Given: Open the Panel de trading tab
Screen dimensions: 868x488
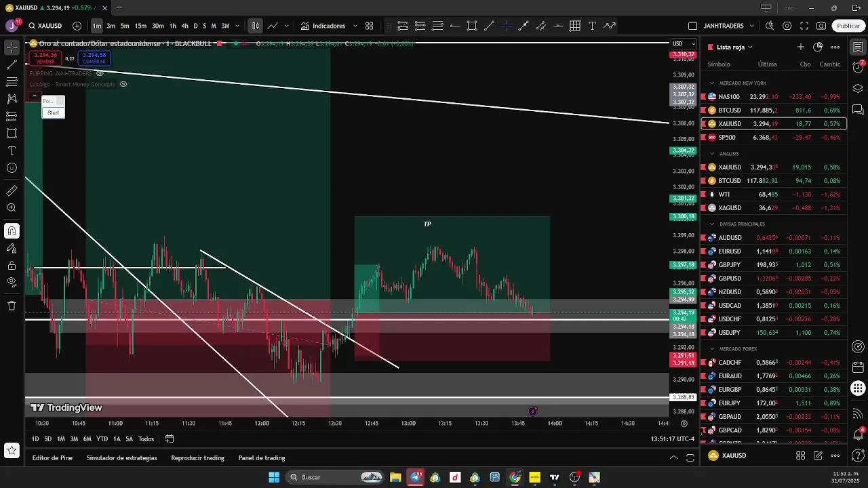Looking at the screenshot, I should 262,457.
